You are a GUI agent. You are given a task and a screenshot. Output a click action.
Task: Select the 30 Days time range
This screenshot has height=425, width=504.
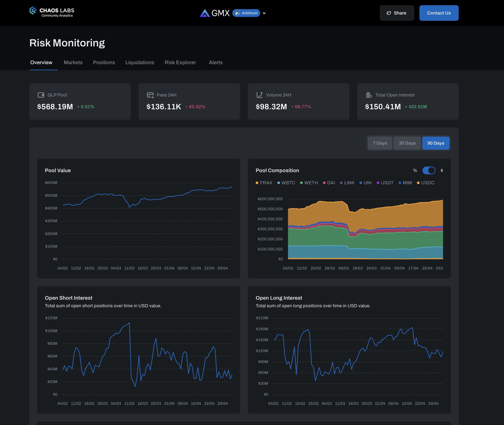pos(407,143)
